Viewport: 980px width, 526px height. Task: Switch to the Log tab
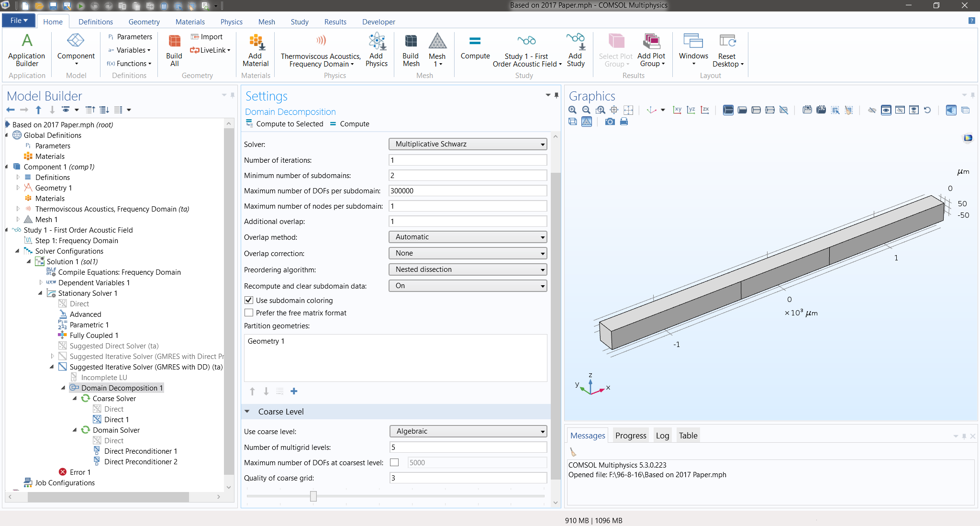point(662,436)
